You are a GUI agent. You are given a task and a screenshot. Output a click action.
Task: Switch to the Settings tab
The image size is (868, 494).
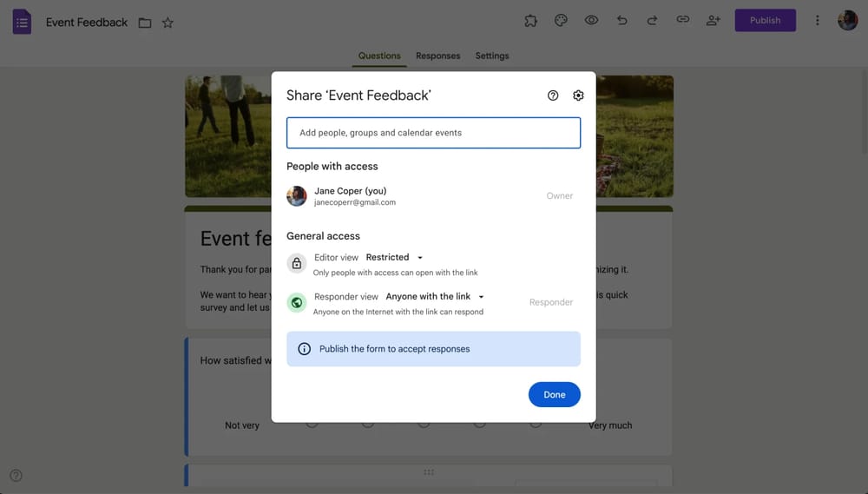[492, 56]
